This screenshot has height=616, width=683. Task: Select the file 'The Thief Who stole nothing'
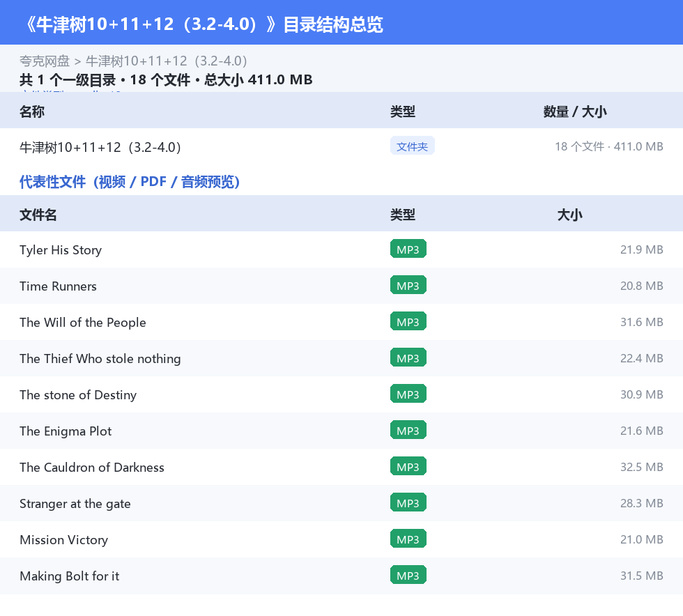pyautogui.click(x=100, y=359)
